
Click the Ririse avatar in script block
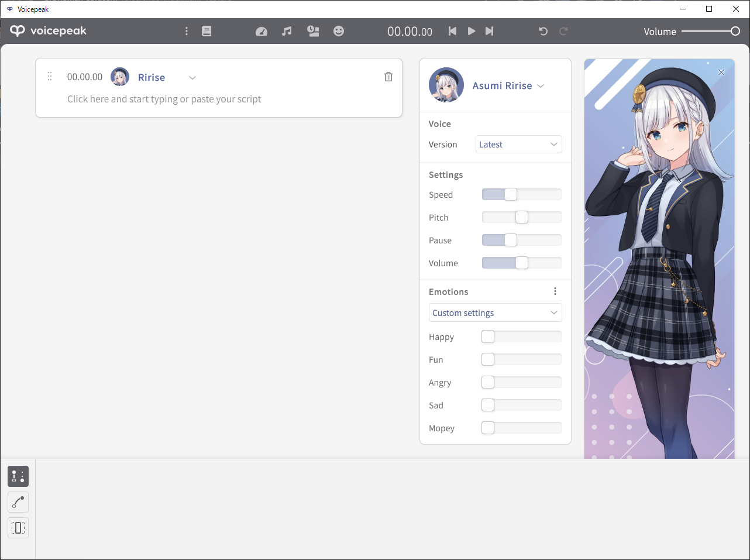pos(120,77)
